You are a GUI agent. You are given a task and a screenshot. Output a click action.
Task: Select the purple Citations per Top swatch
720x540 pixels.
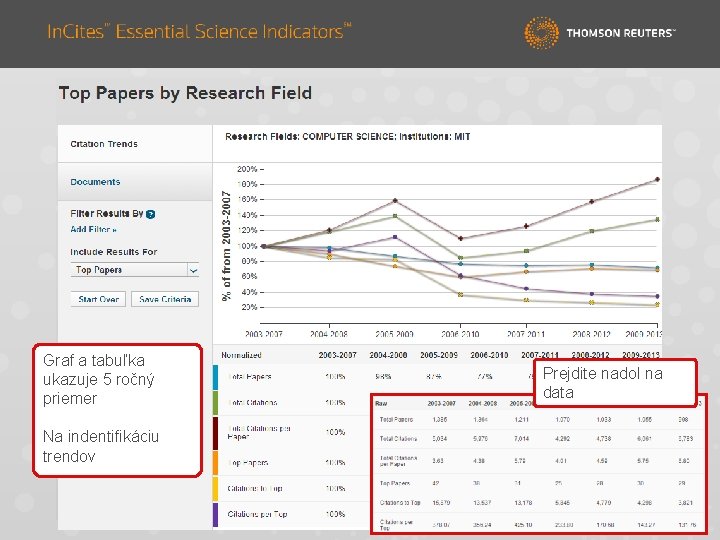point(215,515)
